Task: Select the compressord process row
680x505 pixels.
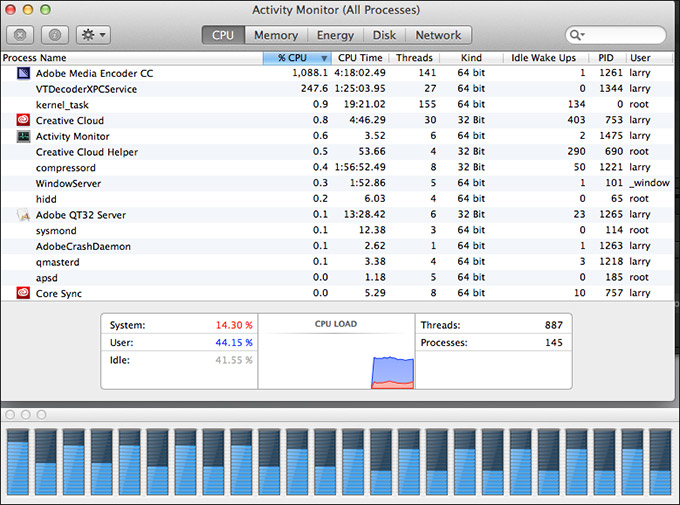Action: [337, 167]
